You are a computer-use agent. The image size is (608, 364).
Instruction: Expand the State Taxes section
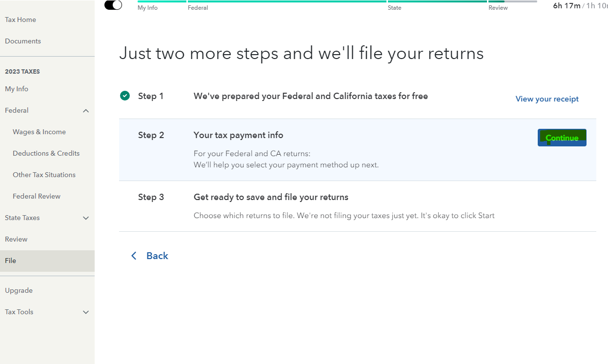coord(86,218)
